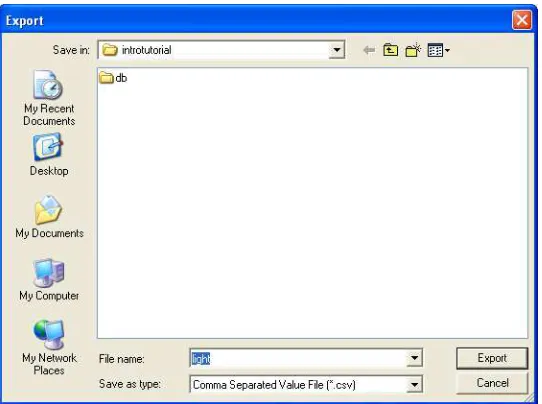
Task: Cancel the Export dialog
Action: pos(492,383)
